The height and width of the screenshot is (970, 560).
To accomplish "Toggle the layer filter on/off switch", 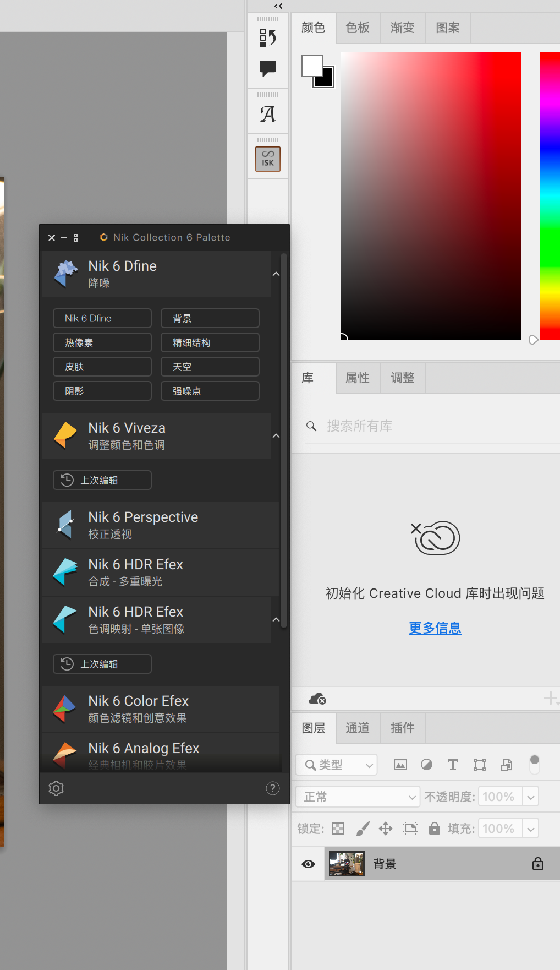I will [534, 764].
